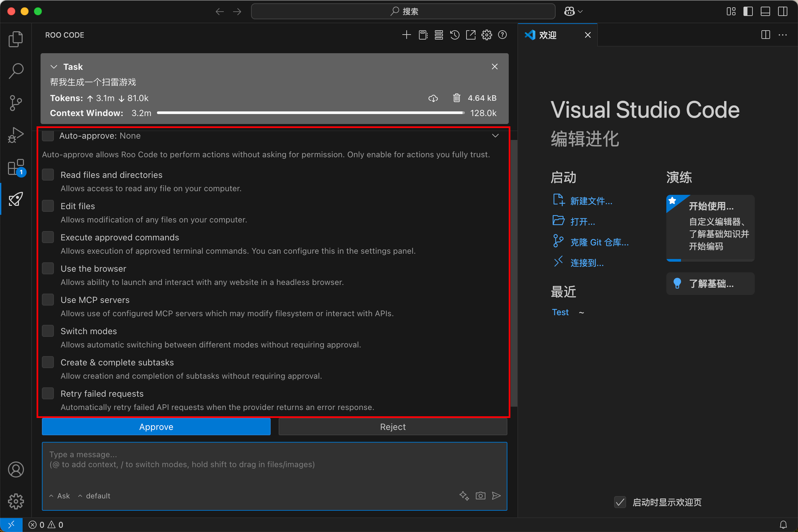Export task via cloud download icon
The width and height of the screenshot is (798, 532).
[x=433, y=98]
